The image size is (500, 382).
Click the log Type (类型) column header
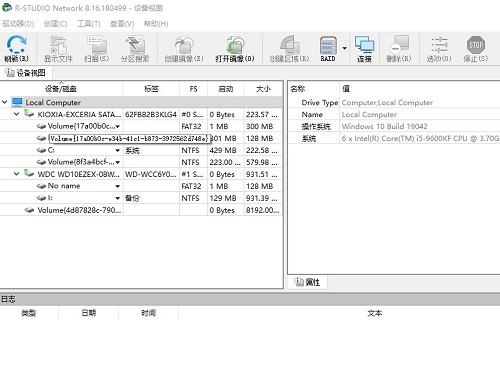click(x=29, y=313)
